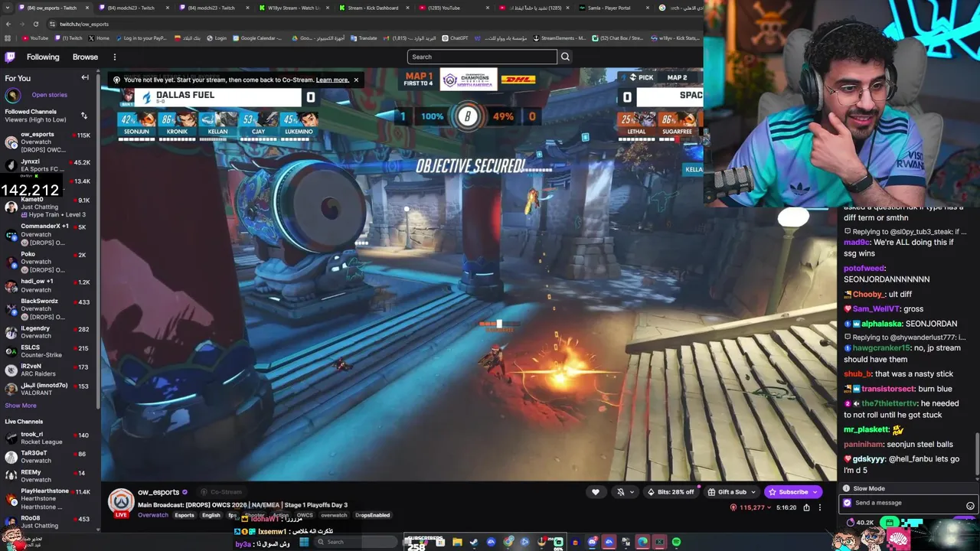Open channel points balance 40.2K
980x551 pixels.
(861, 523)
